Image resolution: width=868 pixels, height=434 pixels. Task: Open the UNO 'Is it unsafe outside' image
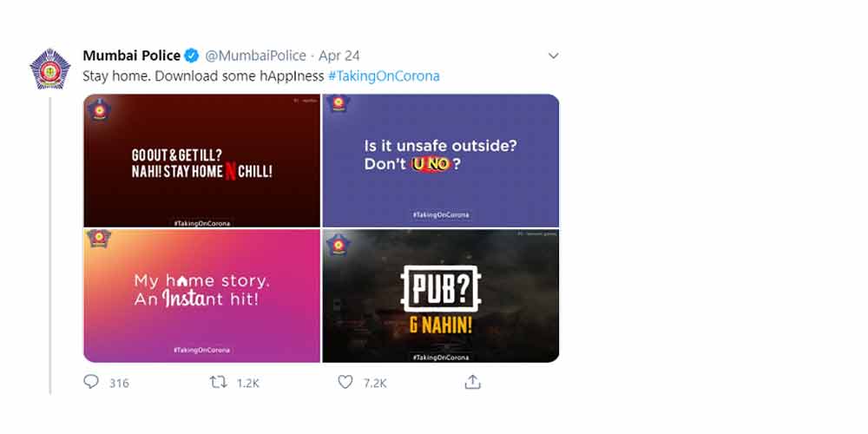441,161
